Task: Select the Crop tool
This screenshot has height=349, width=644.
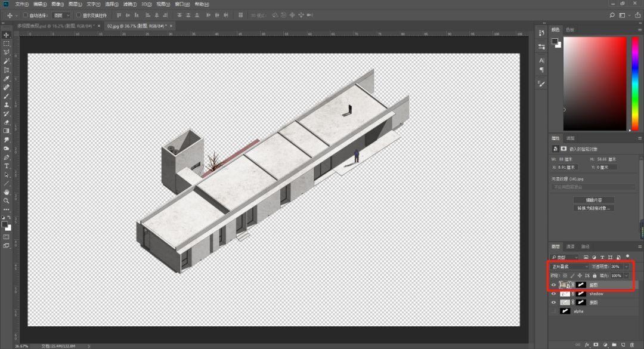Action: click(6, 70)
